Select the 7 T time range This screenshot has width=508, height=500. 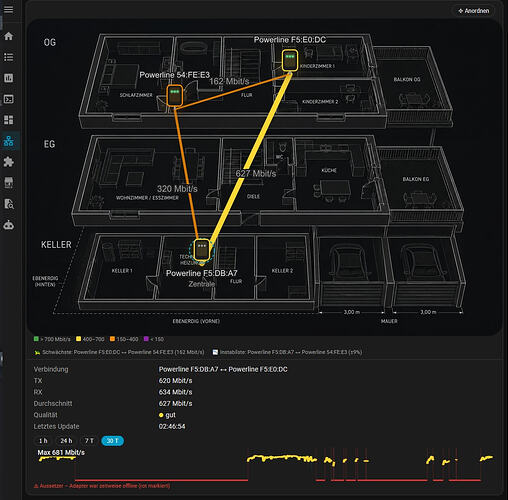click(89, 441)
